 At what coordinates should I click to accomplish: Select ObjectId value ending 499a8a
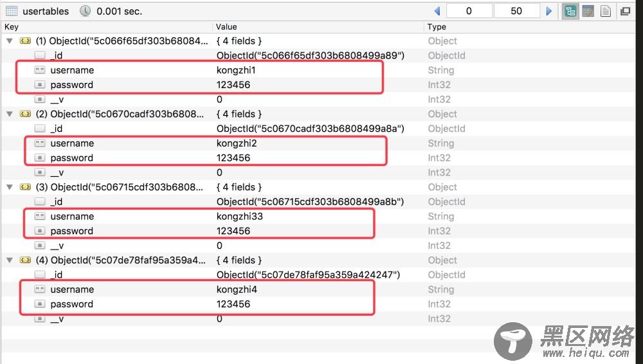(311, 129)
